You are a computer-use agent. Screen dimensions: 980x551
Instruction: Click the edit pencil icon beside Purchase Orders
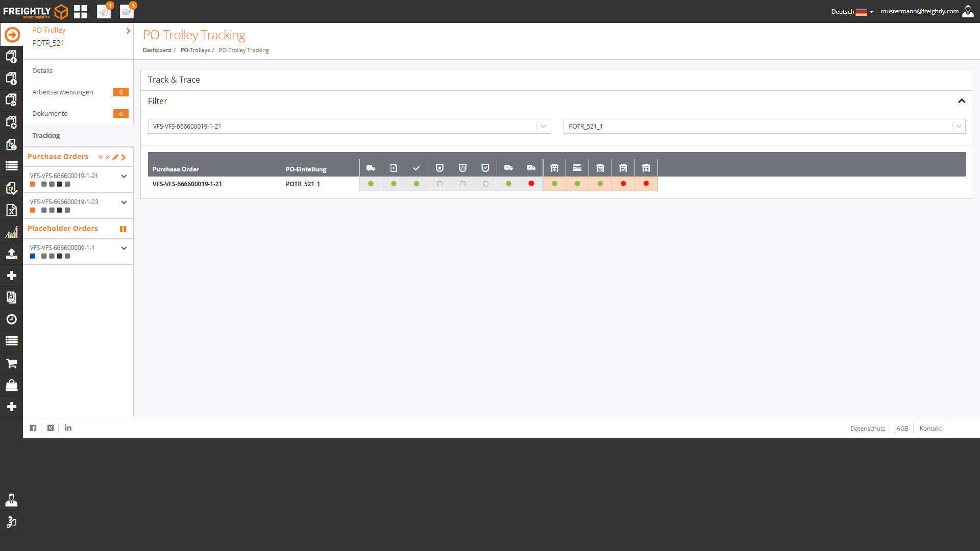coord(115,157)
